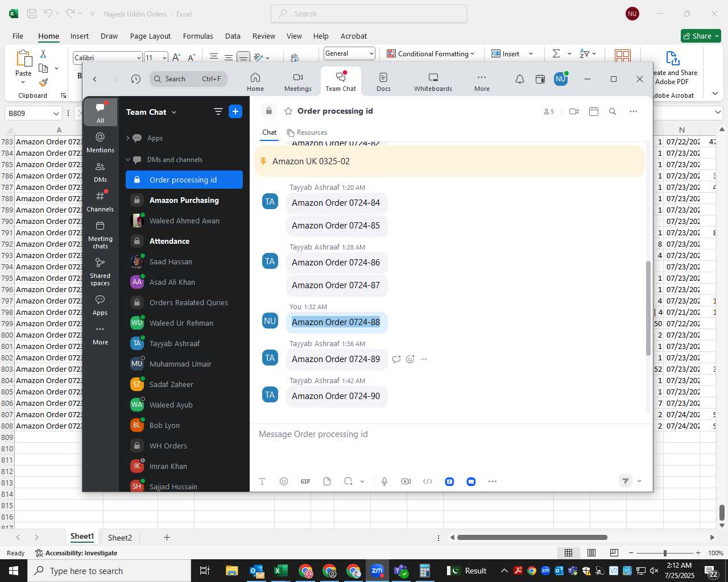Start a video meeting from chat header
This screenshot has height=582, width=728.
pos(574,111)
